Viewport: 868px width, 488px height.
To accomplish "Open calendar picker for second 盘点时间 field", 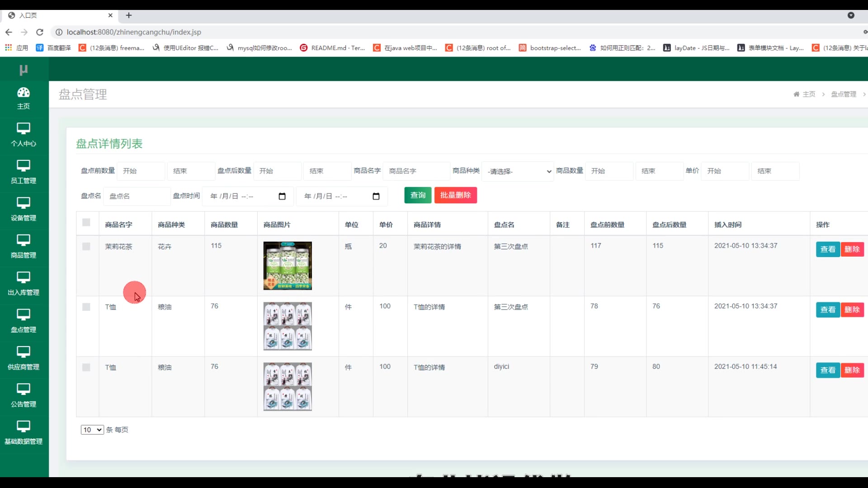I will click(376, 196).
